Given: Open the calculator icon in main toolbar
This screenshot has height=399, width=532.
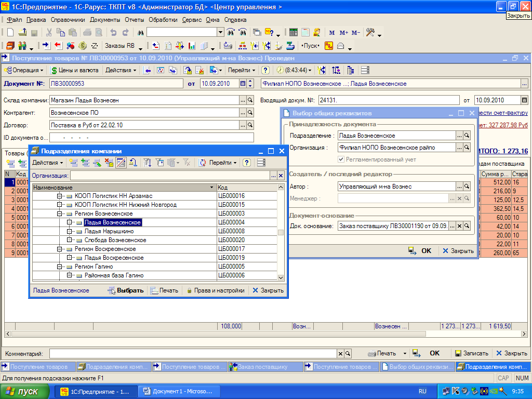Looking at the screenshot, I should [x=294, y=32].
